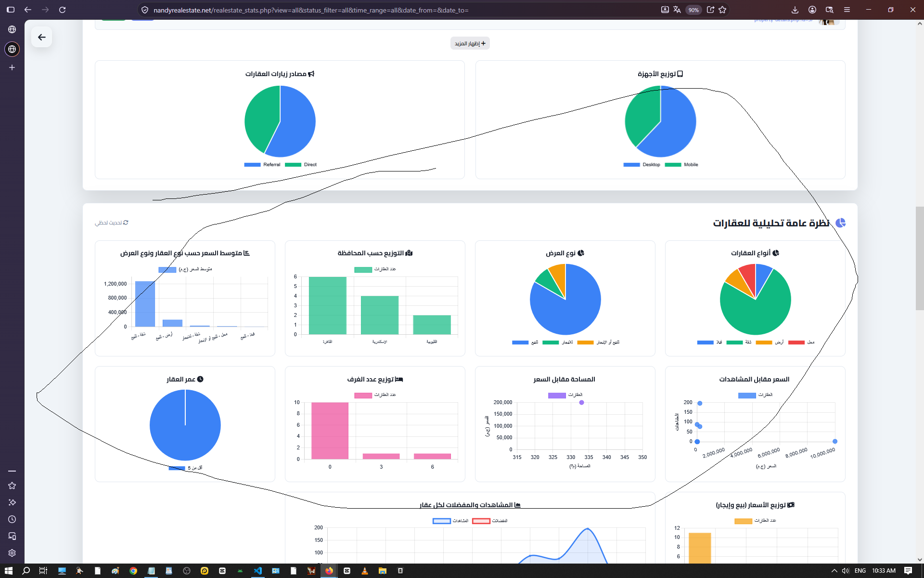Toggle the Direct legend item
The height and width of the screenshot is (578, 924).
tap(301, 165)
